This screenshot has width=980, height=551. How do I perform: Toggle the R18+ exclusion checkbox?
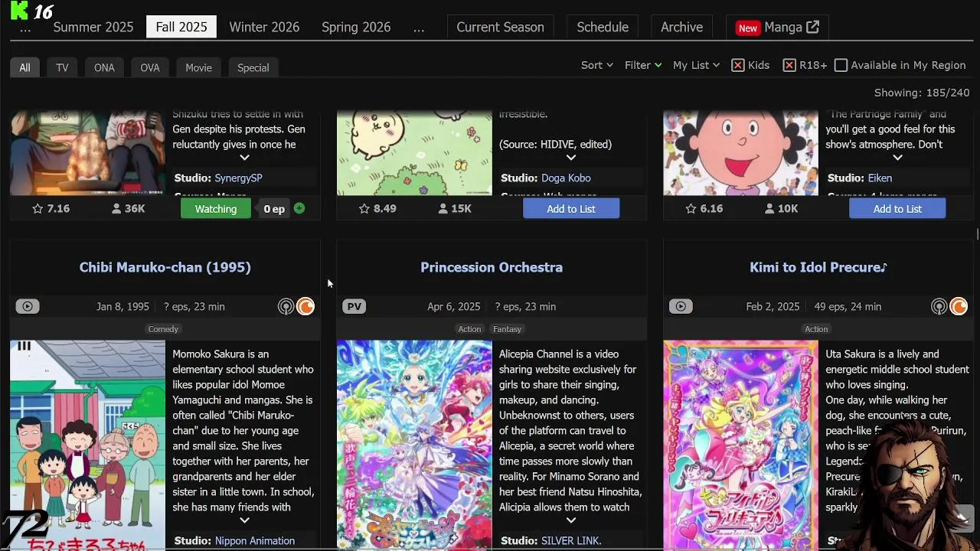789,65
